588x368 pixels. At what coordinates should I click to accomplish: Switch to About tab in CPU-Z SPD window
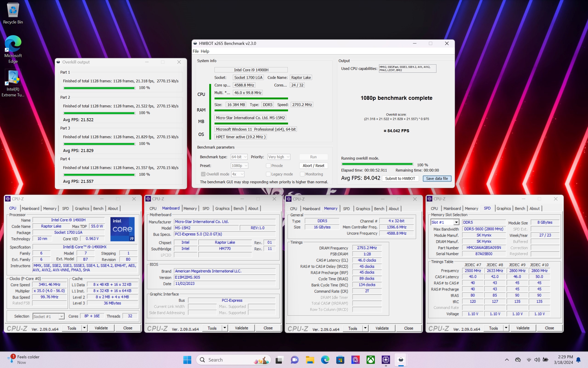(534, 209)
